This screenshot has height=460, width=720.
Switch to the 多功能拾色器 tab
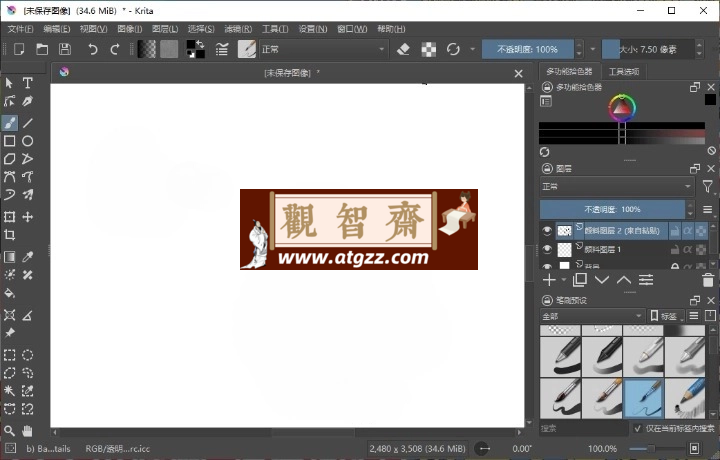point(569,71)
